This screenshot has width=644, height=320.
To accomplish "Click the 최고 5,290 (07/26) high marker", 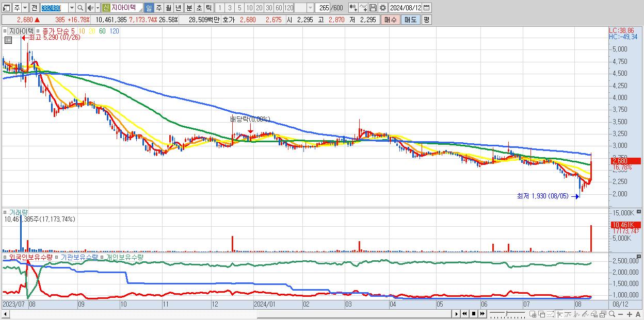I will tap(51, 38).
